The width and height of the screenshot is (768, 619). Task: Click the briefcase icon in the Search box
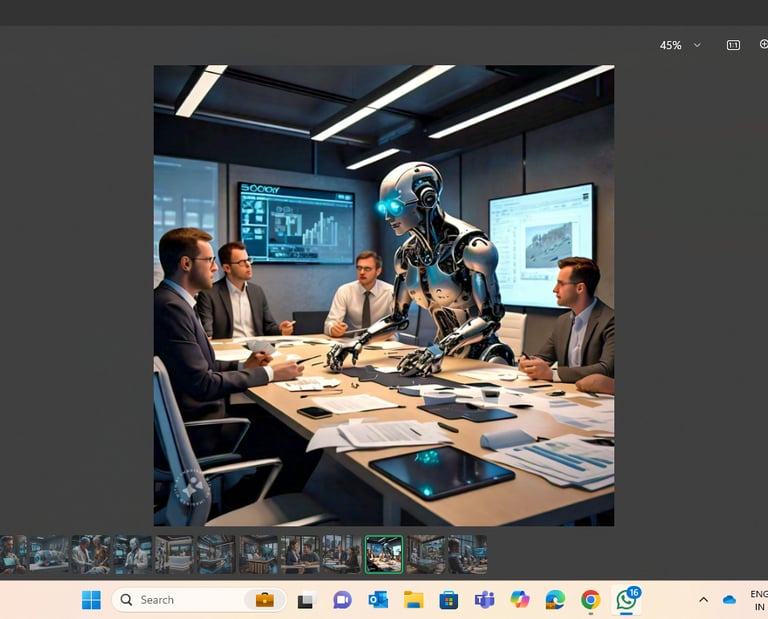tap(264, 600)
